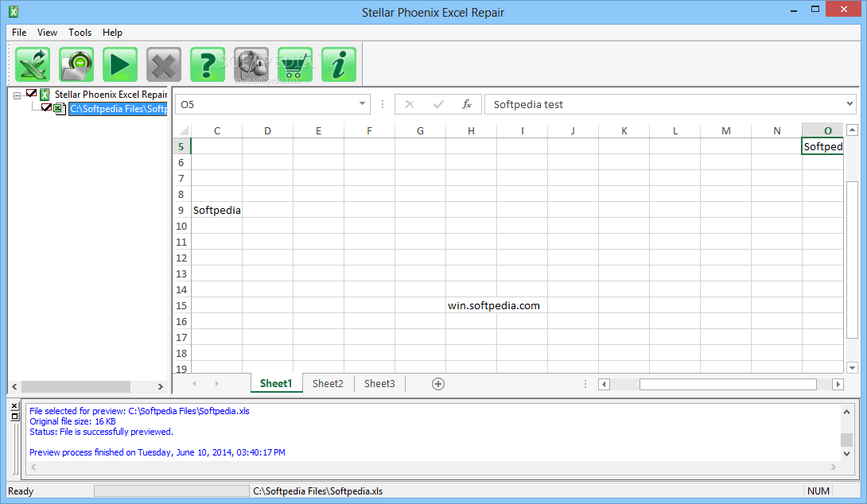Screen dimensions: 867x504
Task: Click the xls file icon in the tree
Action: tap(60, 109)
